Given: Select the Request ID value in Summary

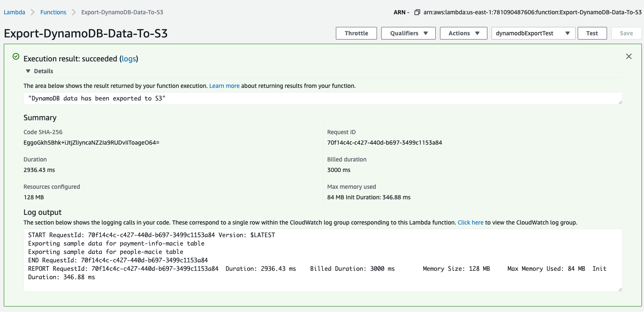Looking at the screenshot, I should tap(385, 143).
